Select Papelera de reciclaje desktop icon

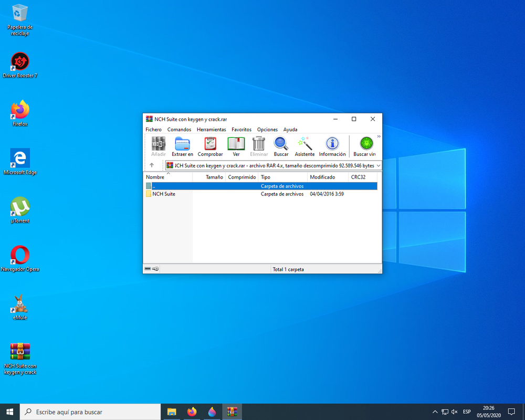click(x=20, y=20)
